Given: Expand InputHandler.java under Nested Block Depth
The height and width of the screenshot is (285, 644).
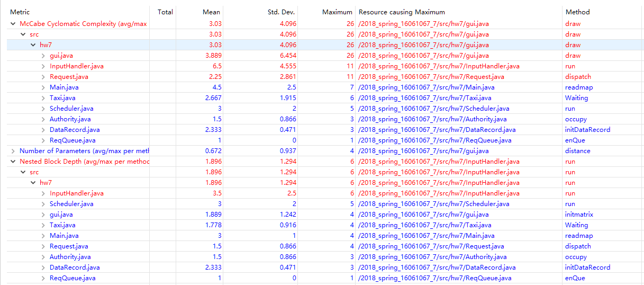Looking at the screenshot, I should click(x=43, y=193).
